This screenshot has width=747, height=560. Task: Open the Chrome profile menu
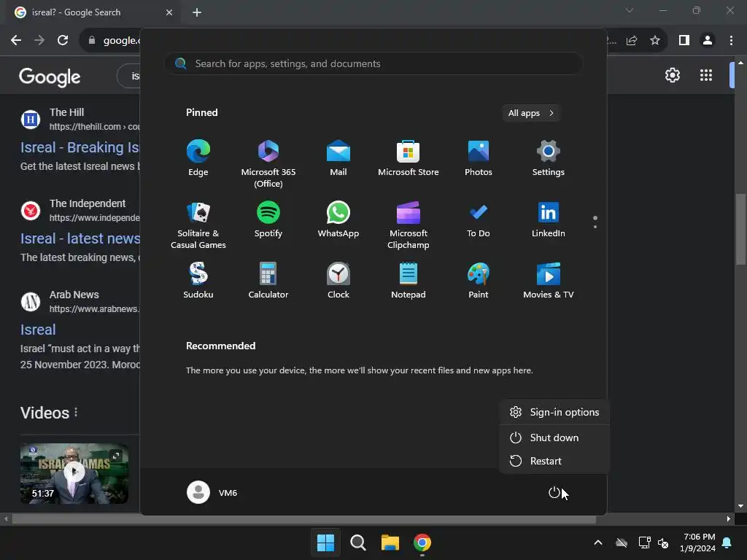[x=708, y=41]
